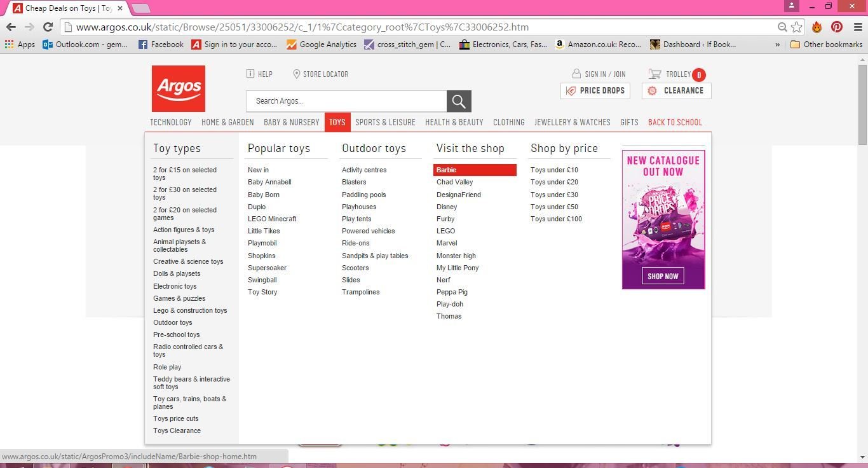Expand the bookmarks overflow chevron
The image size is (868, 468).
(777, 45)
